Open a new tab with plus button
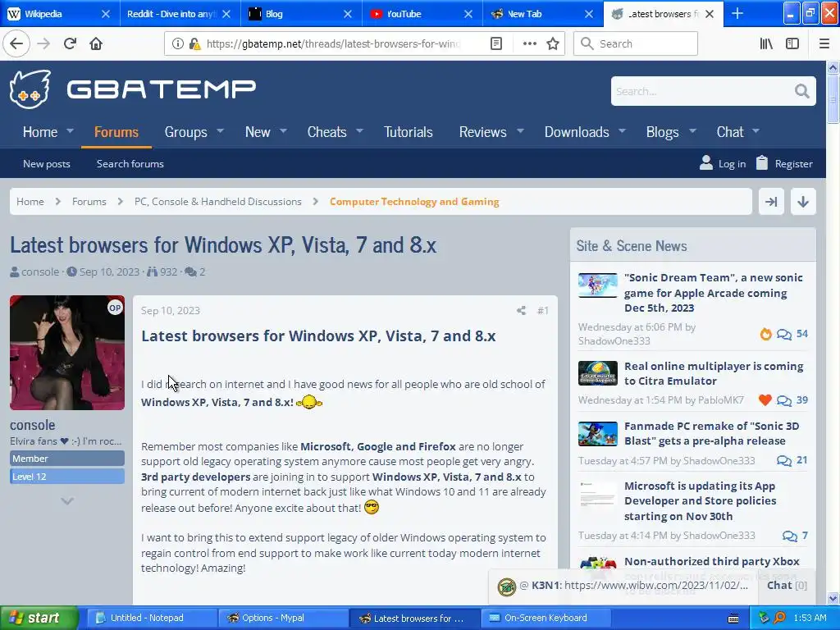Viewport: 840px width, 630px height. 737,13
